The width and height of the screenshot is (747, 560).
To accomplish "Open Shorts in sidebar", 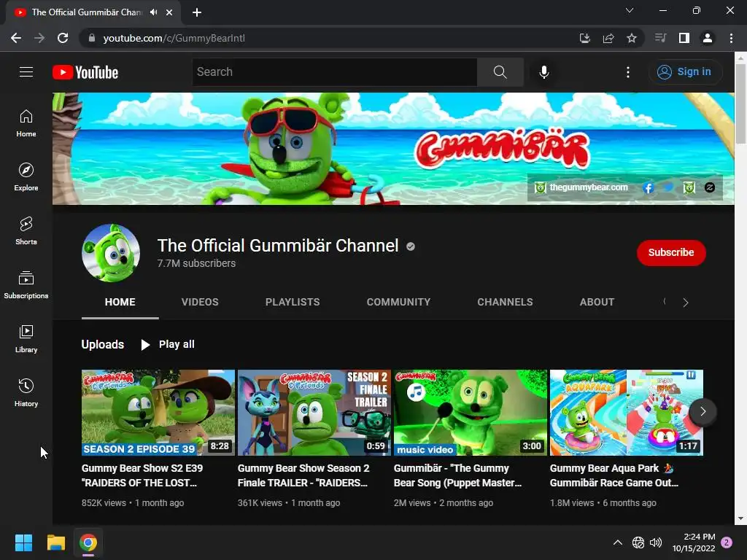I will click(x=26, y=231).
